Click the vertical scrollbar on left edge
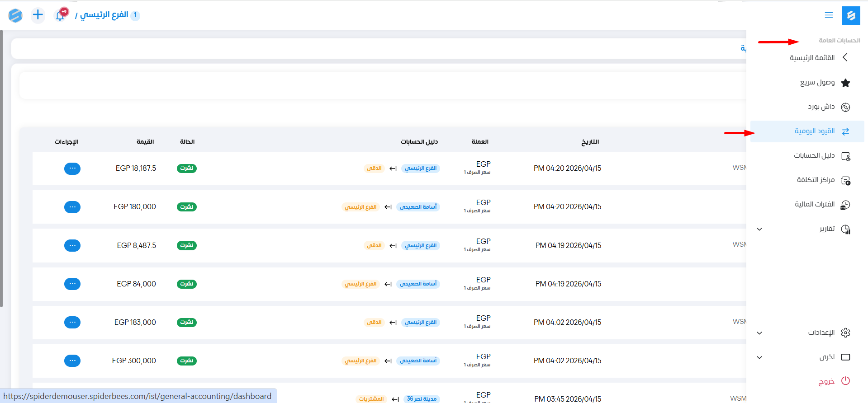Screen dimensions: 868x403 tap(2, 167)
